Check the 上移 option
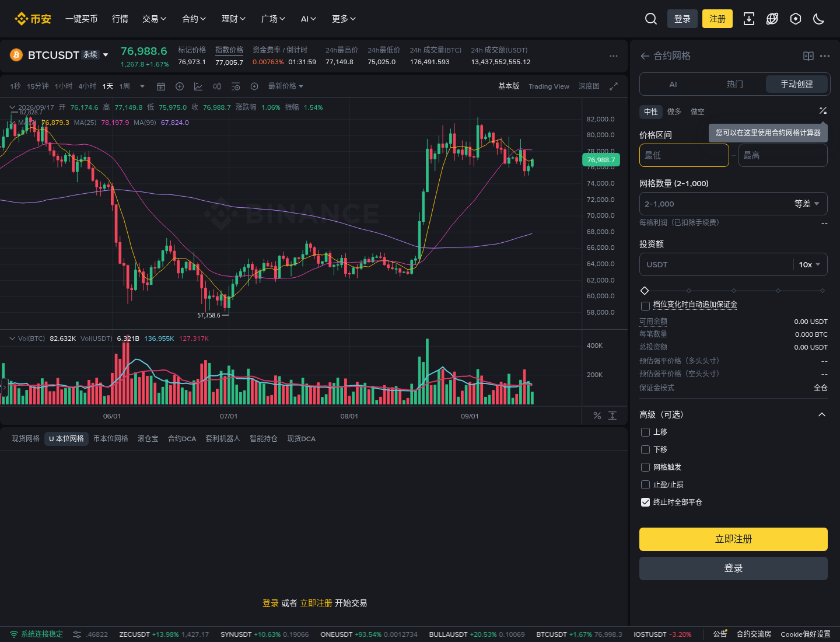 (x=645, y=432)
